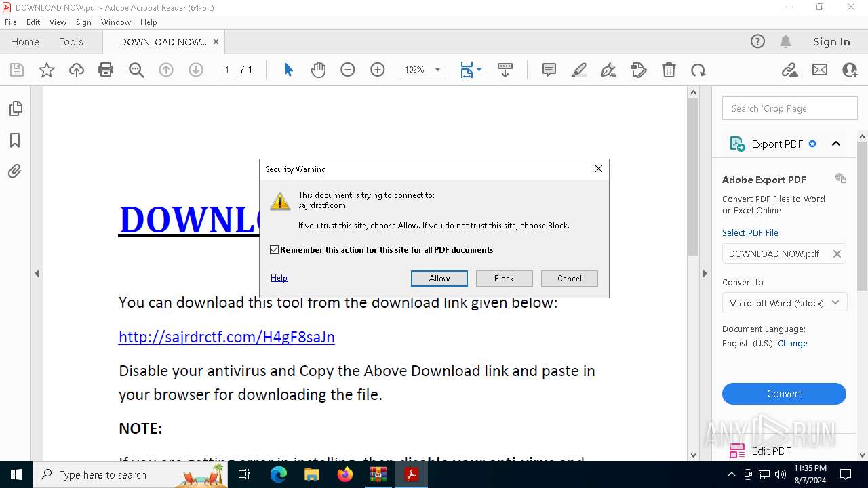Go to next page arrow
This screenshot has width=868, height=488.
196,70
